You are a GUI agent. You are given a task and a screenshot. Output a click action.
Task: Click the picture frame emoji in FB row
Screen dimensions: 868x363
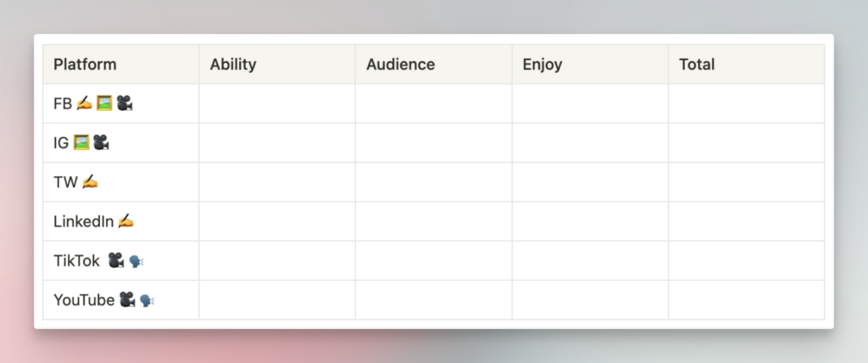click(104, 103)
